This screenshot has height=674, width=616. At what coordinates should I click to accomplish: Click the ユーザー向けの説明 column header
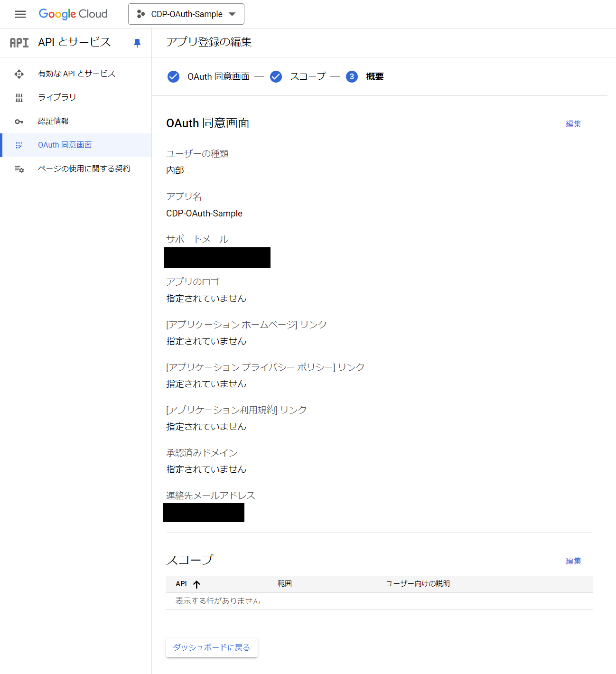coord(418,584)
